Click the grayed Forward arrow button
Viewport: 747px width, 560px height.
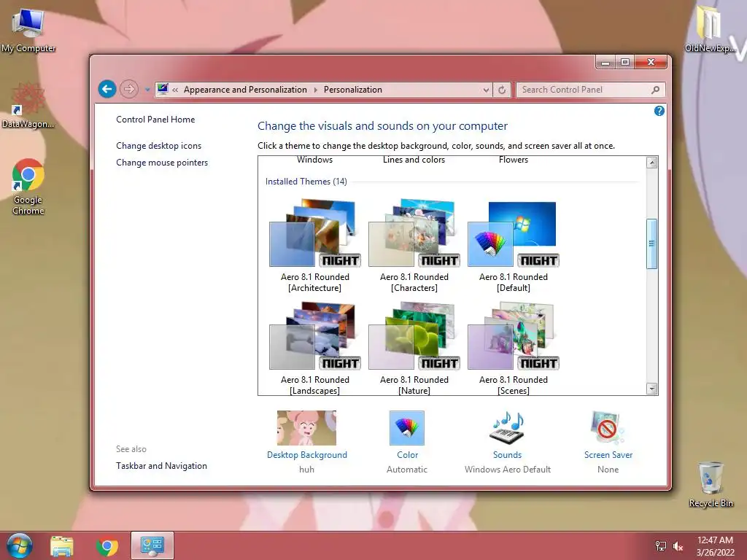tap(129, 89)
